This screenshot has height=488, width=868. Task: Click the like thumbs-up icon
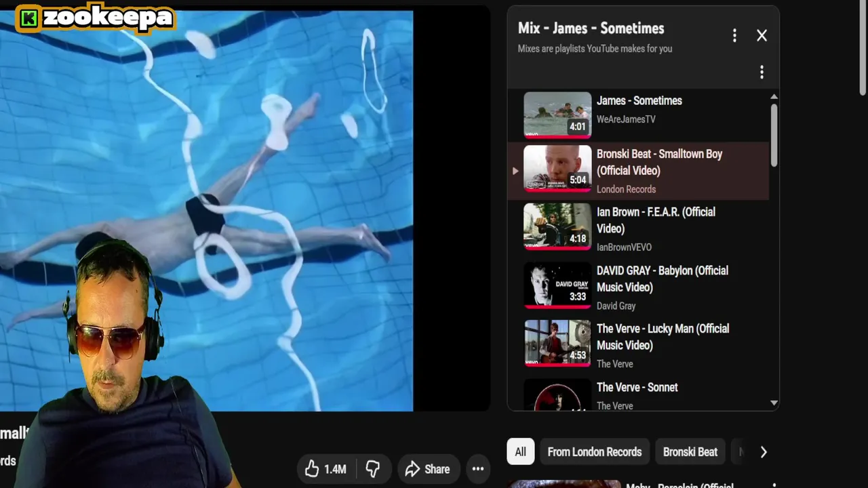[x=312, y=468]
